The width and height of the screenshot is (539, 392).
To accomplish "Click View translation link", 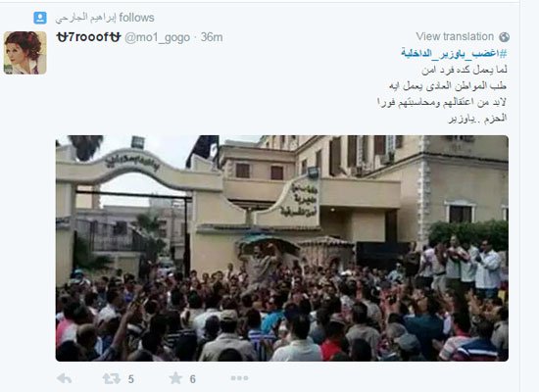I will tap(455, 36).
